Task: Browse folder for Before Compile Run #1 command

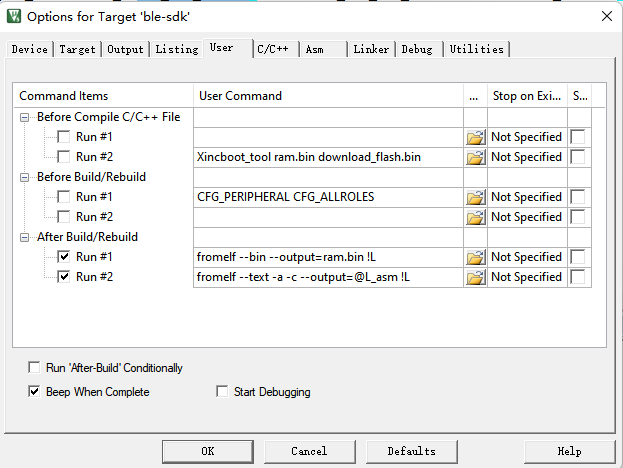Action: (475, 137)
